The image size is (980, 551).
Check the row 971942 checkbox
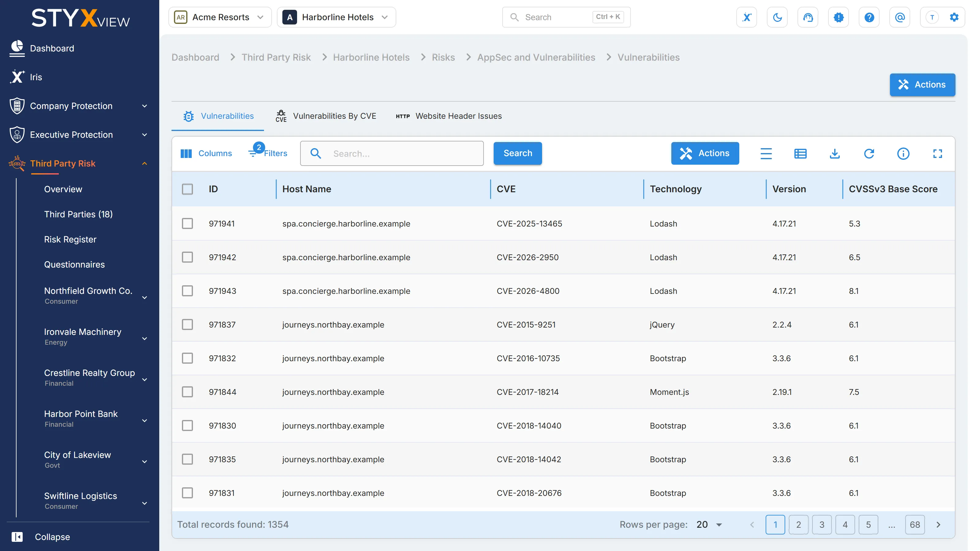(x=187, y=257)
